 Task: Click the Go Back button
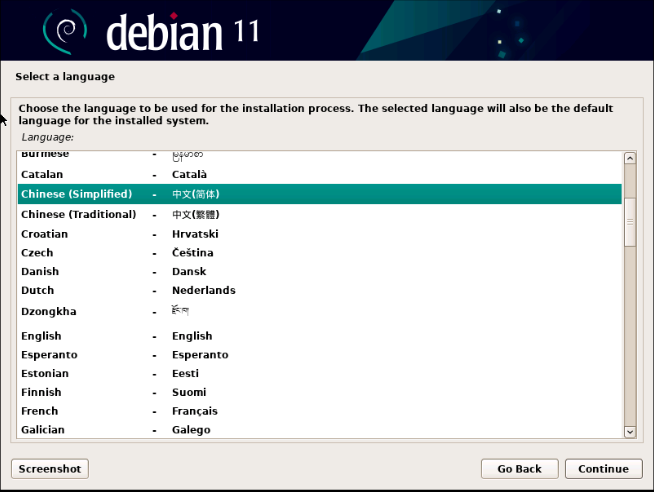pyautogui.click(x=519, y=469)
